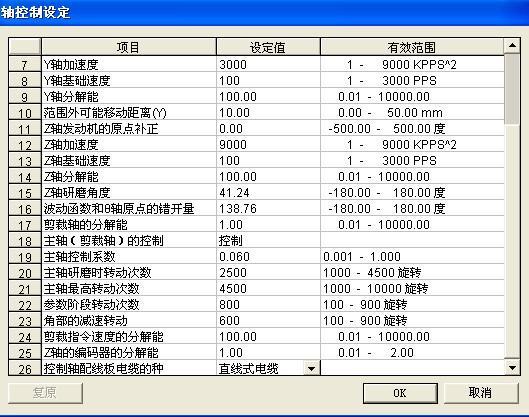Select row header number 25

(25, 353)
